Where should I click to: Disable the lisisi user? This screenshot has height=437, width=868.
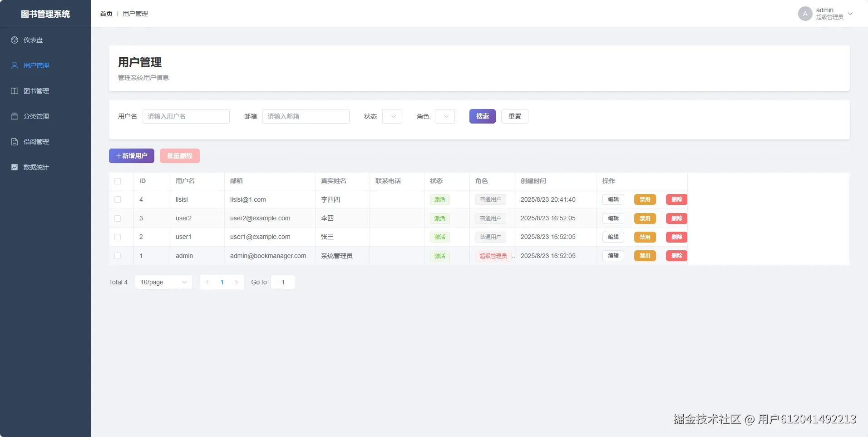(645, 199)
